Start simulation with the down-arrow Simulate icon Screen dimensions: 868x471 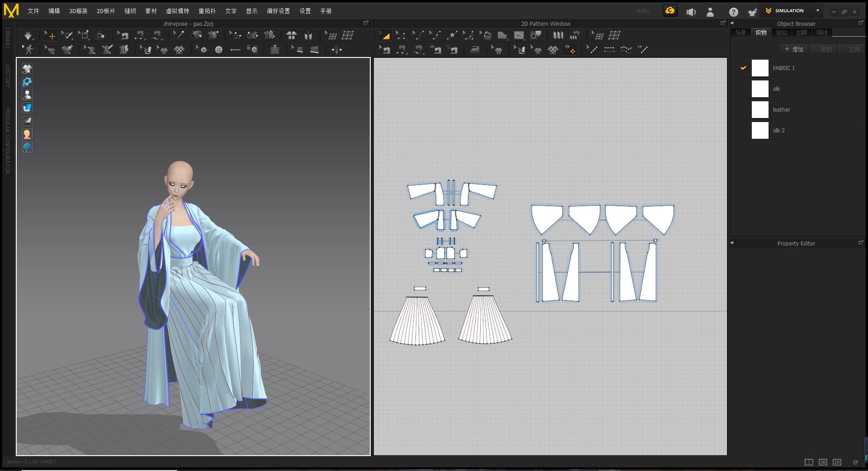(28, 36)
